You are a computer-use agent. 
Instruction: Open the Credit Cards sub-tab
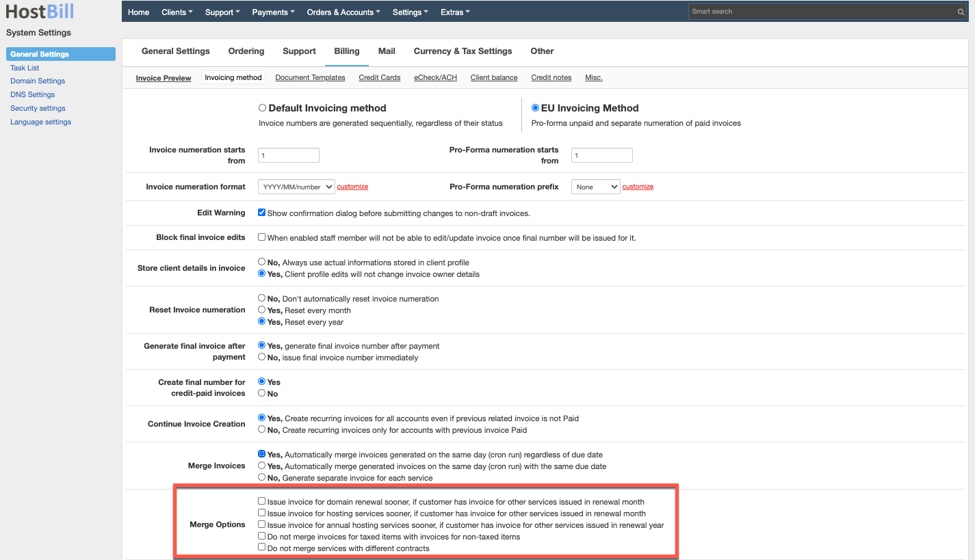[379, 77]
